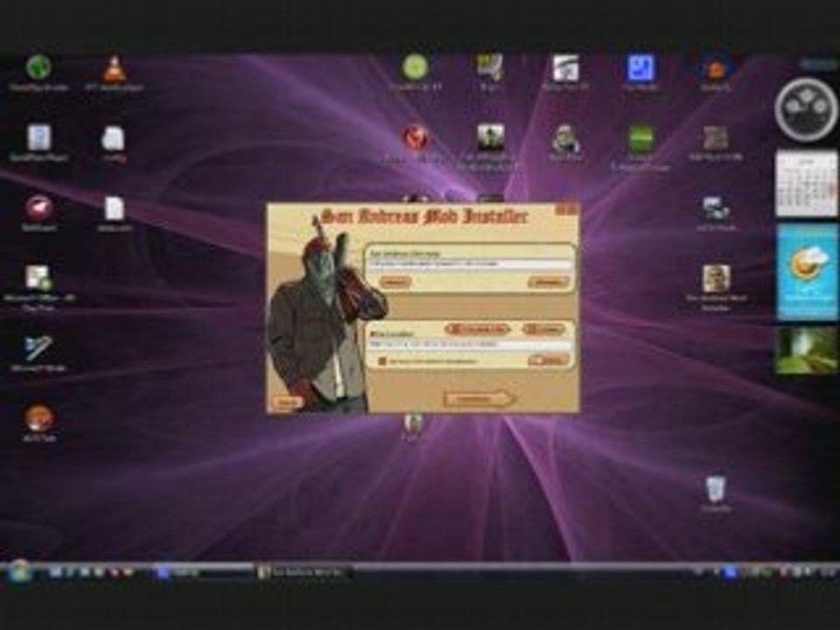
Task: Open the computer network icon above Mod Installer shortcut
Action: pyautogui.click(x=716, y=209)
